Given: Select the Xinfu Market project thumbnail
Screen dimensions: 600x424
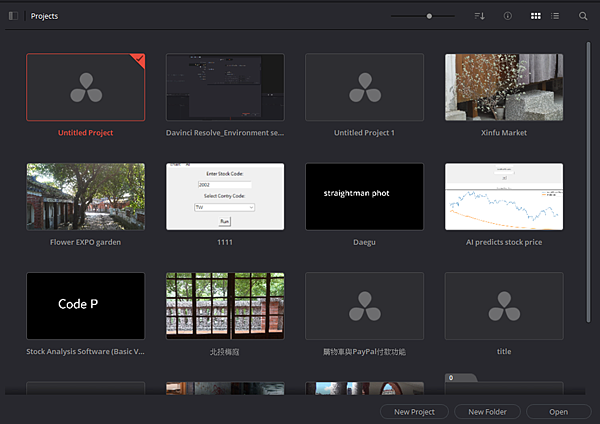Looking at the screenshot, I should 504,87.
